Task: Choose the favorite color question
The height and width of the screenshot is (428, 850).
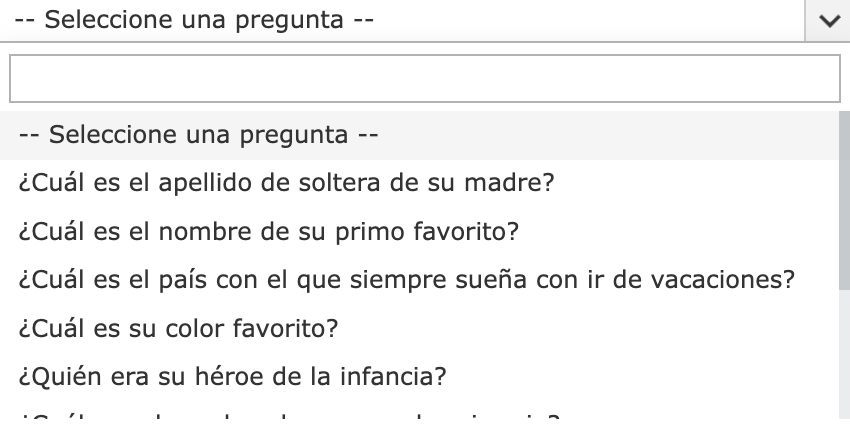Action: click(x=180, y=328)
